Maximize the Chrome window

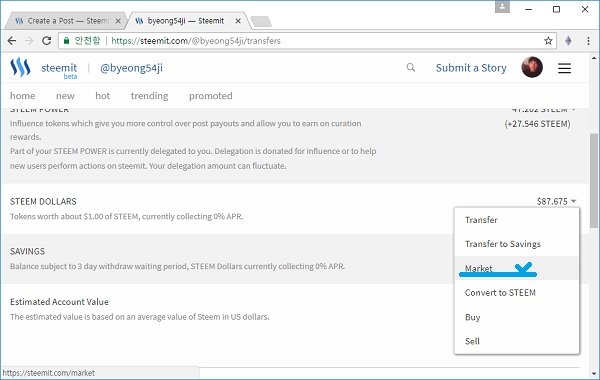coord(556,9)
